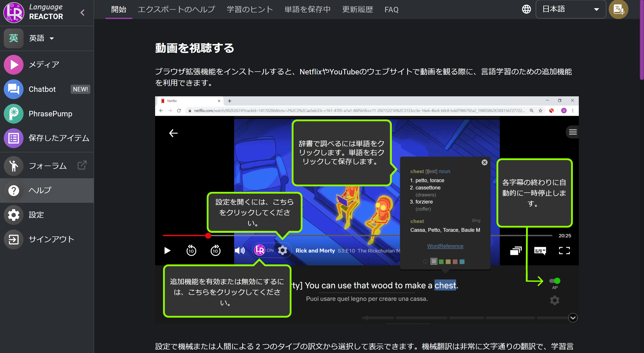Collapse the sidebar with the left chevron
The width and height of the screenshot is (644, 353).
click(82, 12)
